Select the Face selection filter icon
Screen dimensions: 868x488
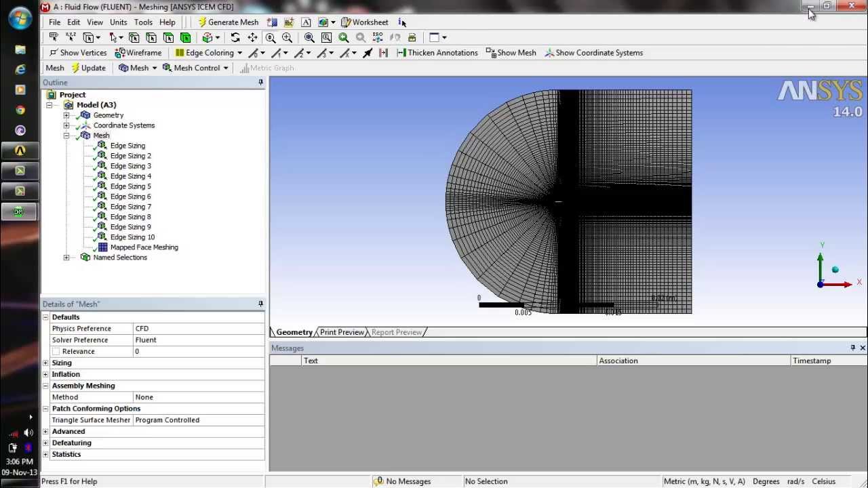click(x=168, y=38)
